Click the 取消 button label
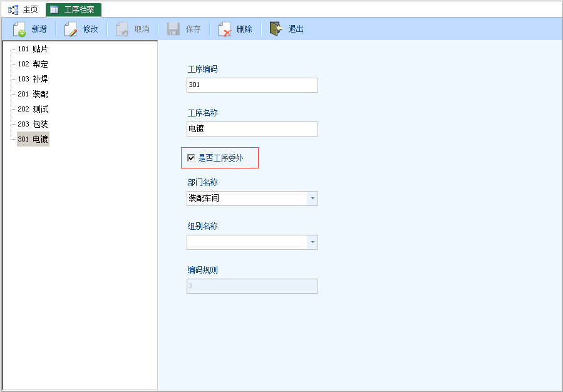Screen dimensions: 563x392 (x=142, y=29)
